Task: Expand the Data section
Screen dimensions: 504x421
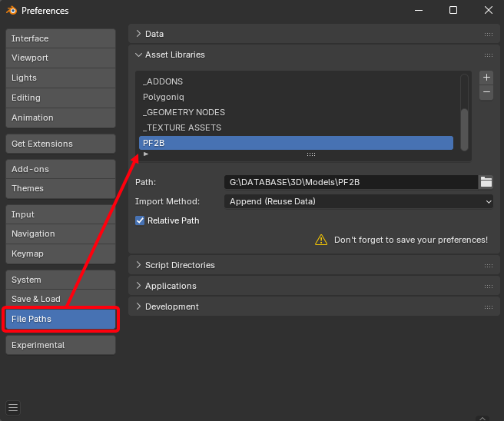Action: 138,34
